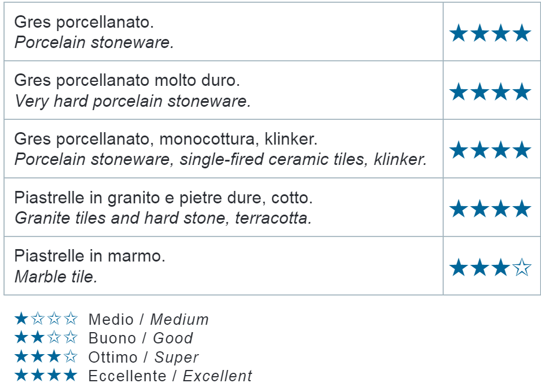Image resolution: width=541 pixels, height=392 pixels.
Task: Click 'Gres porcellanato, monocottura, klinker.' text
Action: (165, 139)
